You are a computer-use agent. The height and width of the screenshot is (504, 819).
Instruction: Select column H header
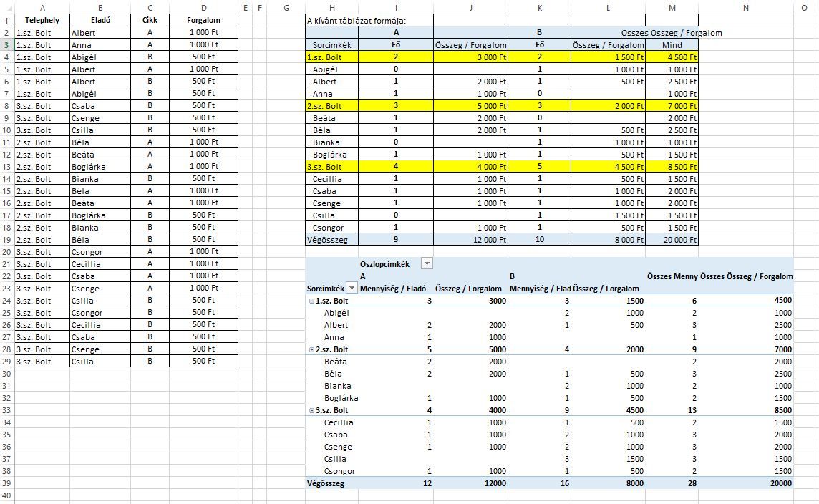click(332, 8)
